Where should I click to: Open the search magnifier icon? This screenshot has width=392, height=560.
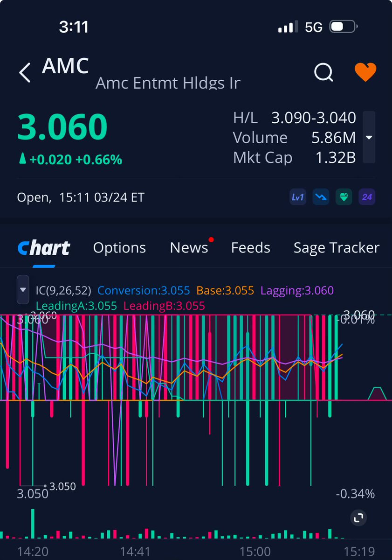(323, 72)
